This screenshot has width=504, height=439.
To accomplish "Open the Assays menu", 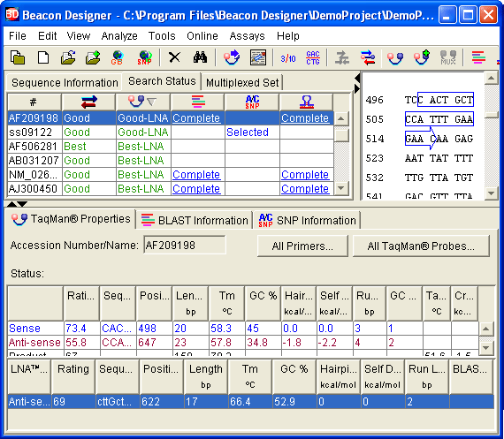I will tap(247, 36).
